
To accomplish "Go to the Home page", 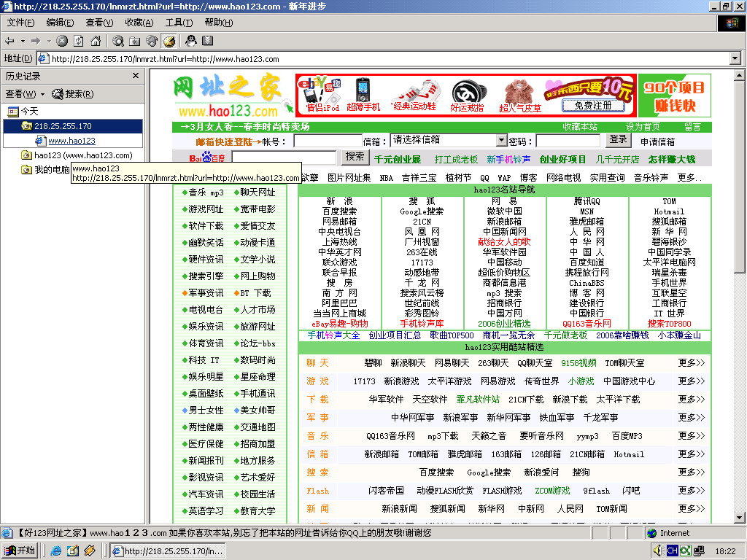I will coord(96,41).
